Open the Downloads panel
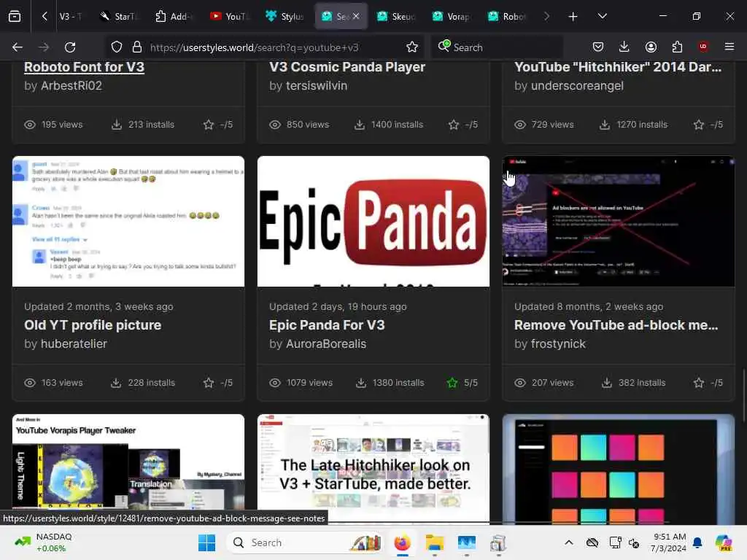The height and width of the screenshot is (560, 747). 624,47
